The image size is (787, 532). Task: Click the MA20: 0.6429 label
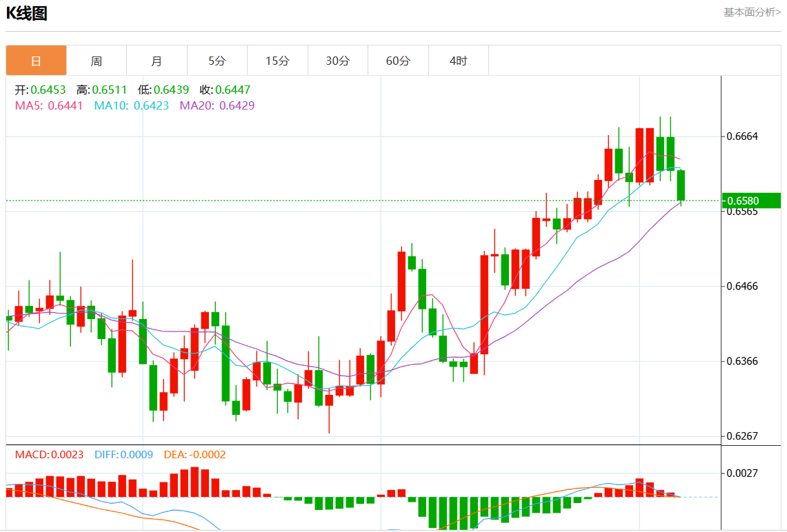(x=217, y=106)
